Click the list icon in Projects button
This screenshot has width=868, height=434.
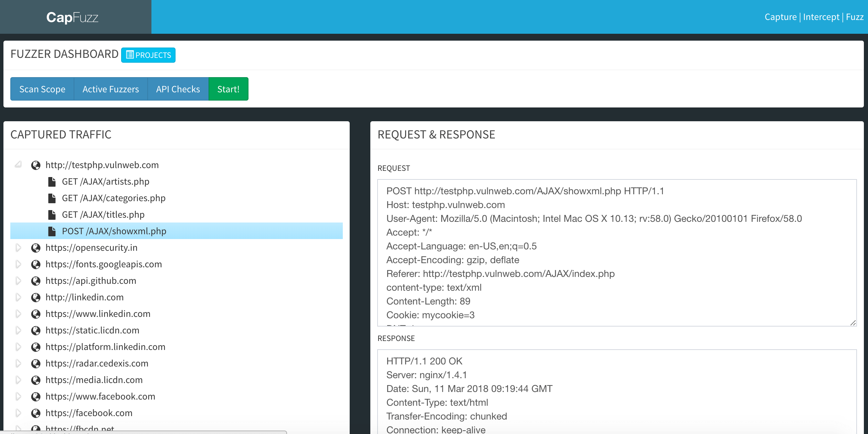click(x=130, y=55)
